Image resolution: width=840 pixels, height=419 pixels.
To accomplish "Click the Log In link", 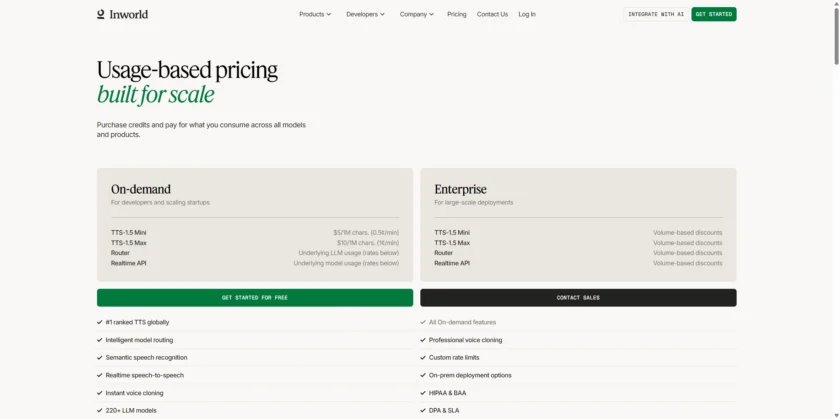I will click(x=527, y=14).
